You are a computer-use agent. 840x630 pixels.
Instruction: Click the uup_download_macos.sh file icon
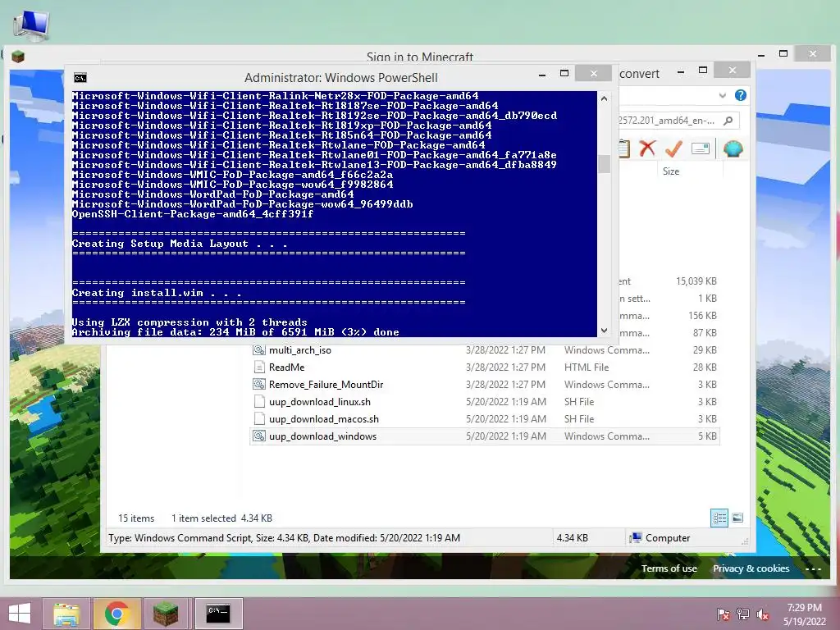(x=259, y=419)
